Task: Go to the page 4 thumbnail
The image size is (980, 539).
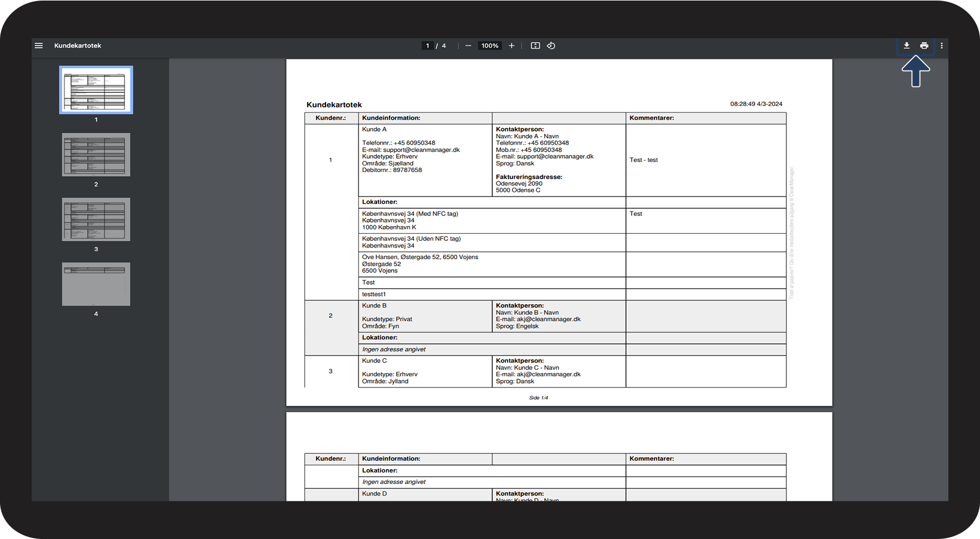Action: 96,284
